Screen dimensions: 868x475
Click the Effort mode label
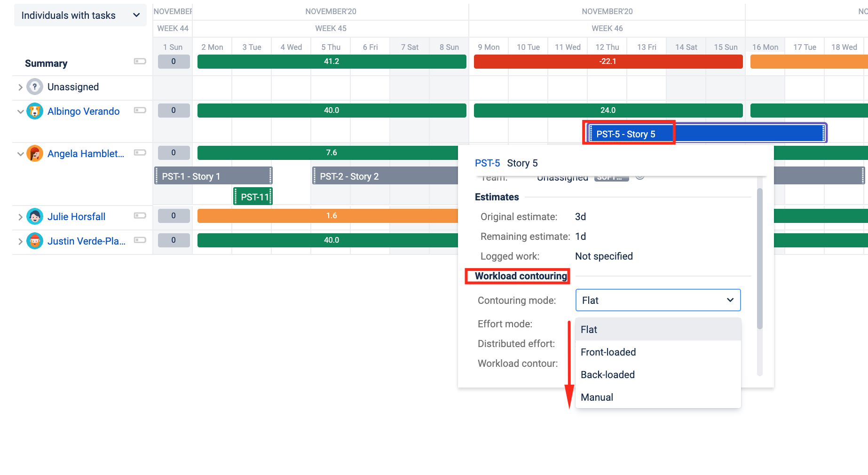[x=505, y=324]
